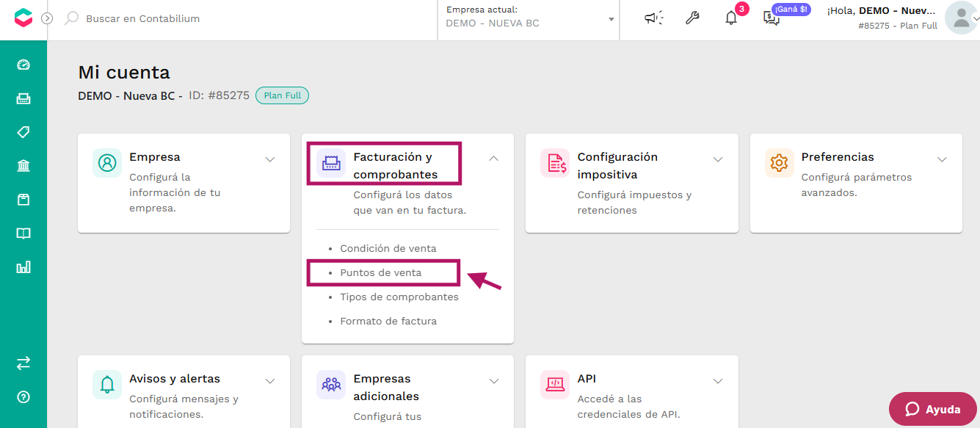
Task: Expand the Configuración impositiva card chevron
Action: [718, 159]
